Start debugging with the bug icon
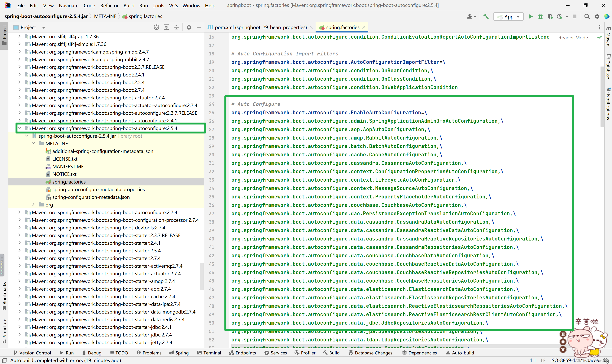The image size is (612, 364). coord(540,16)
